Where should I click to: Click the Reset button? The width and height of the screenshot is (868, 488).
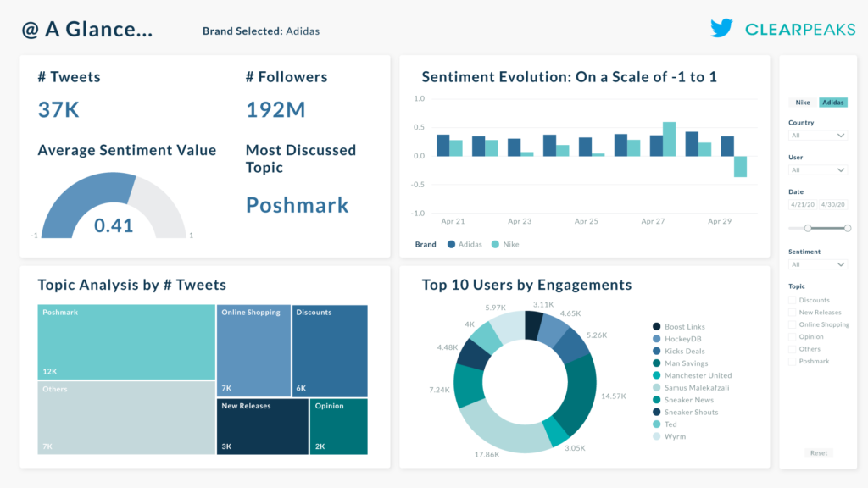819,452
